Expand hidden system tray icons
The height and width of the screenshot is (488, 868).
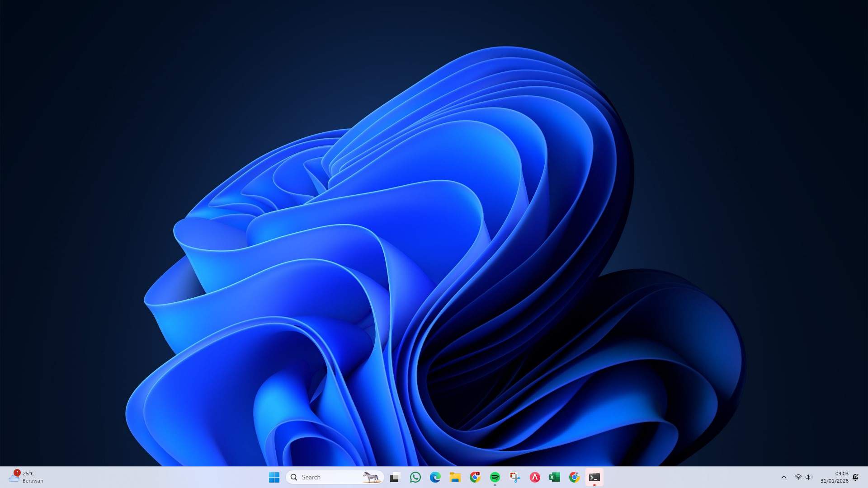[x=784, y=477]
